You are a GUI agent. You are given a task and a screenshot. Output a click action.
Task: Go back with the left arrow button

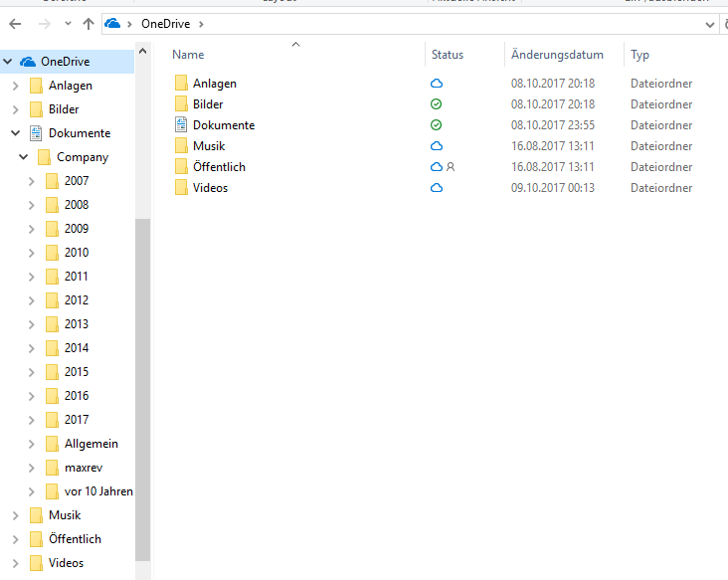15,24
